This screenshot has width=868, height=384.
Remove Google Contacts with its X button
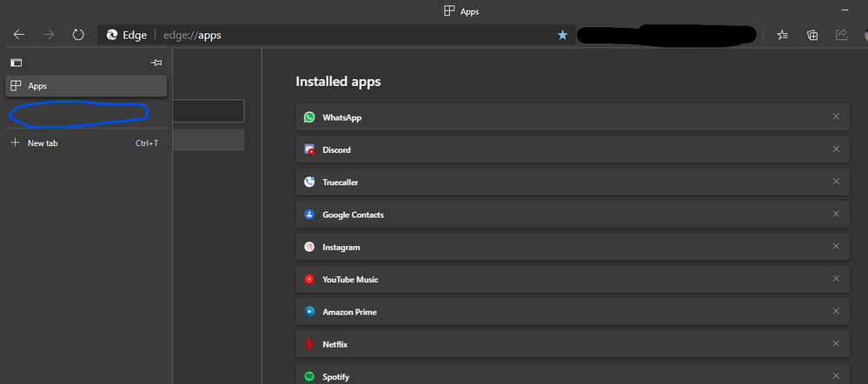pyautogui.click(x=836, y=214)
